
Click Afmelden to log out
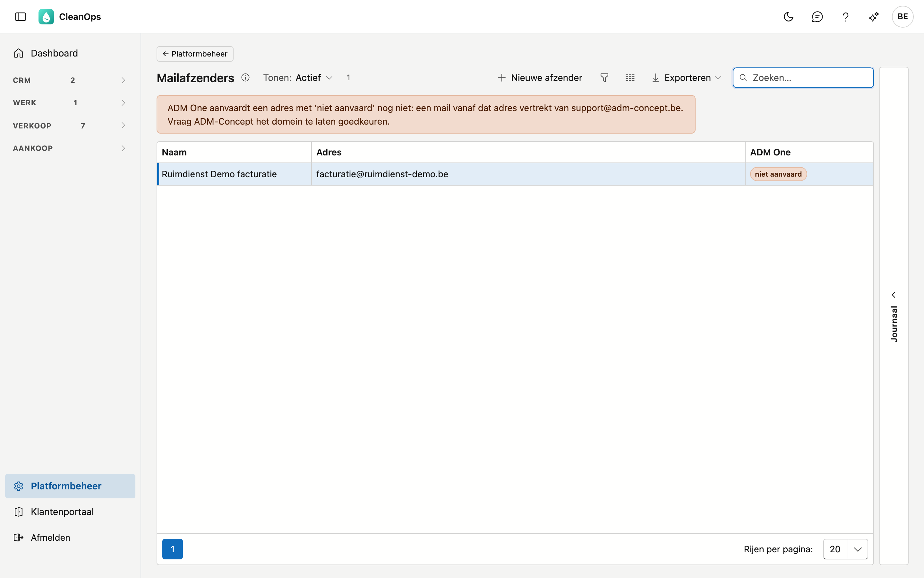tap(70, 537)
